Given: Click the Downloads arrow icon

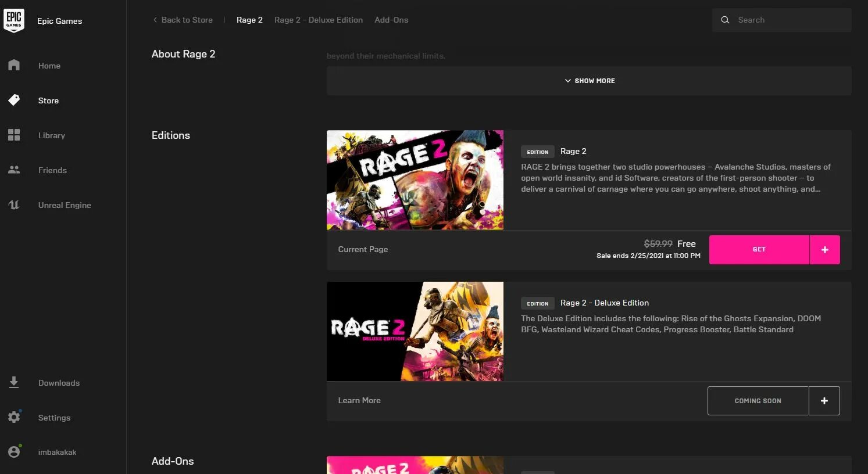Looking at the screenshot, I should point(14,382).
